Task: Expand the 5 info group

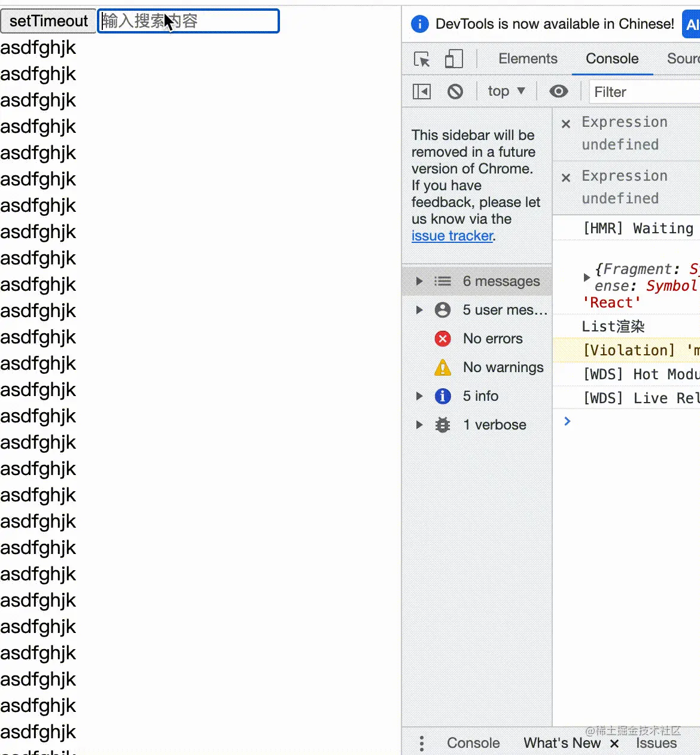Action: point(419,396)
